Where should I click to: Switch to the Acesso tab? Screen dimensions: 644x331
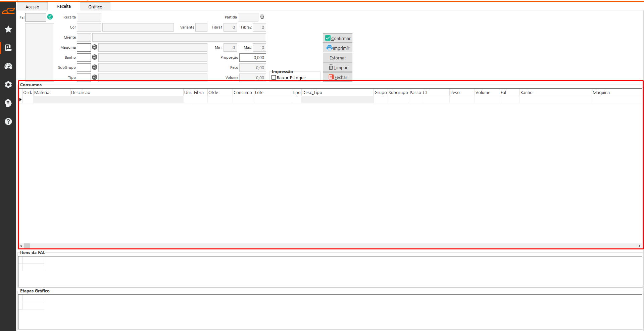[x=32, y=7]
